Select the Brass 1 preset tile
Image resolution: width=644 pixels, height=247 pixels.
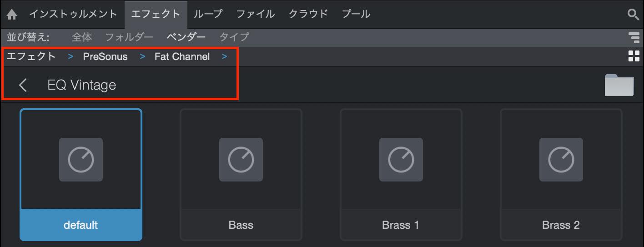pos(401,175)
